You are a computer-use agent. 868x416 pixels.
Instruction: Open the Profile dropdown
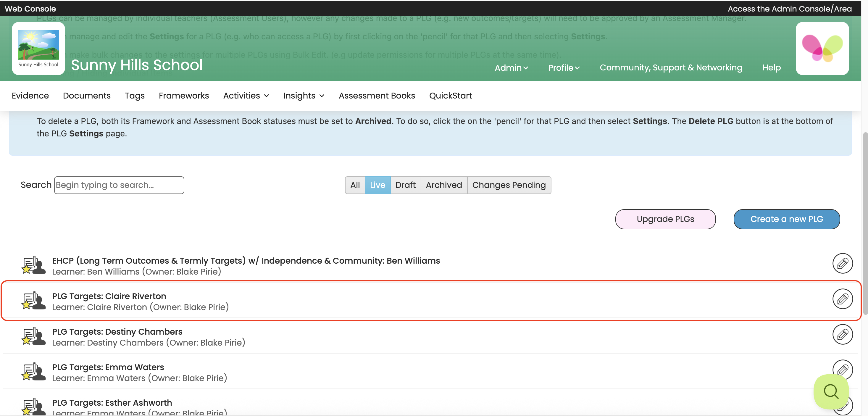pos(563,68)
